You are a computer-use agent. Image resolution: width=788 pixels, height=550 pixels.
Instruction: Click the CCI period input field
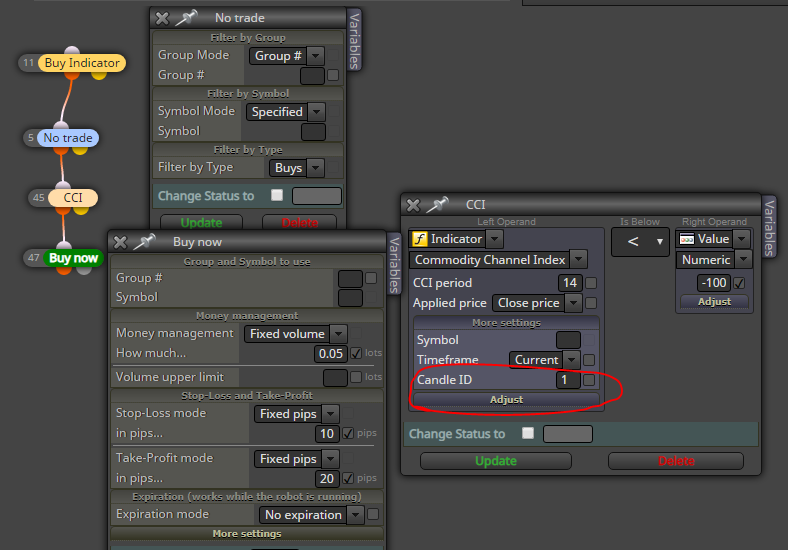tap(570, 283)
